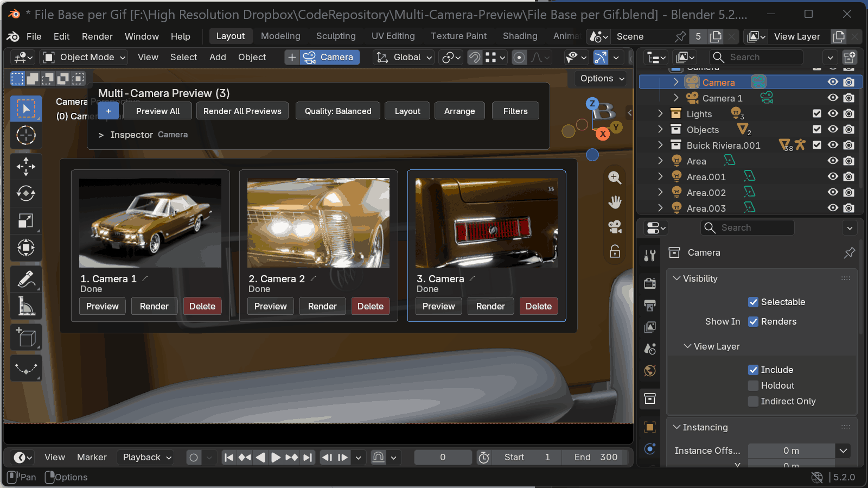The width and height of the screenshot is (868, 488).
Task: Activate the 3D Cursor tool
Action: [25, 135]
